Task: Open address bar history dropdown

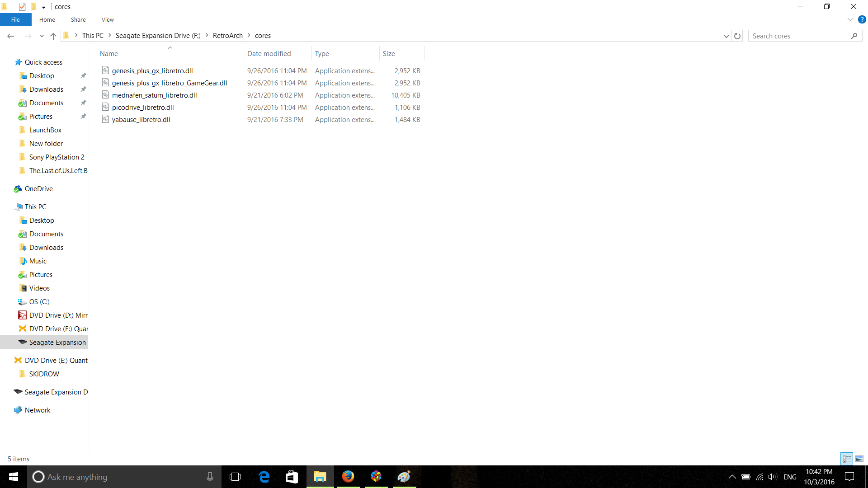Action: [x=726, y=36]
